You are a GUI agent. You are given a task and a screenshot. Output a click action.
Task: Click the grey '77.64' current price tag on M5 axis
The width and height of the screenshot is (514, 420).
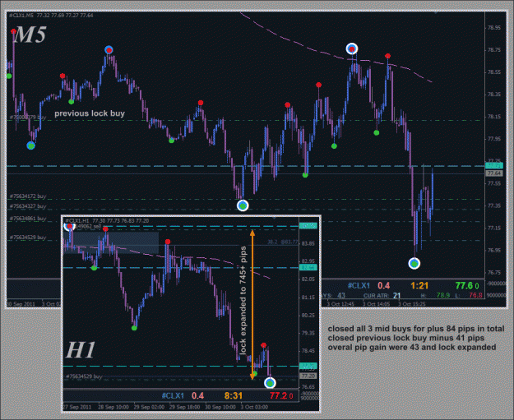(494, 173)
